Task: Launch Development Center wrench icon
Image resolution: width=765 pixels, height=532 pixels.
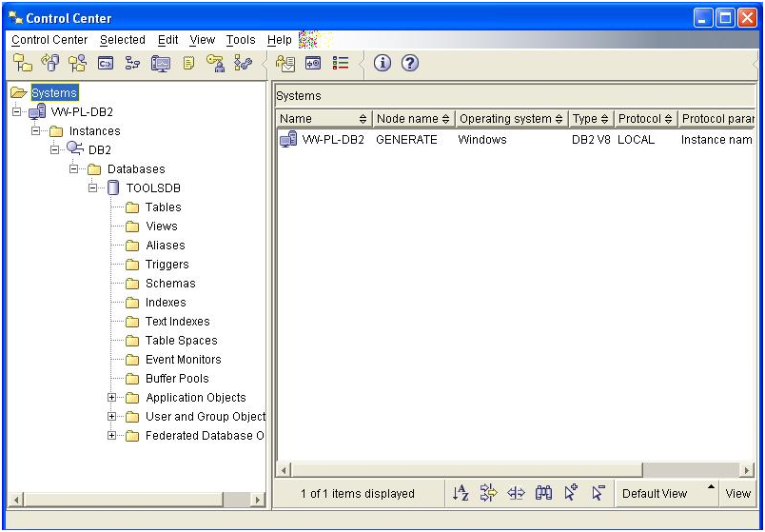Action: click(243, 63)
